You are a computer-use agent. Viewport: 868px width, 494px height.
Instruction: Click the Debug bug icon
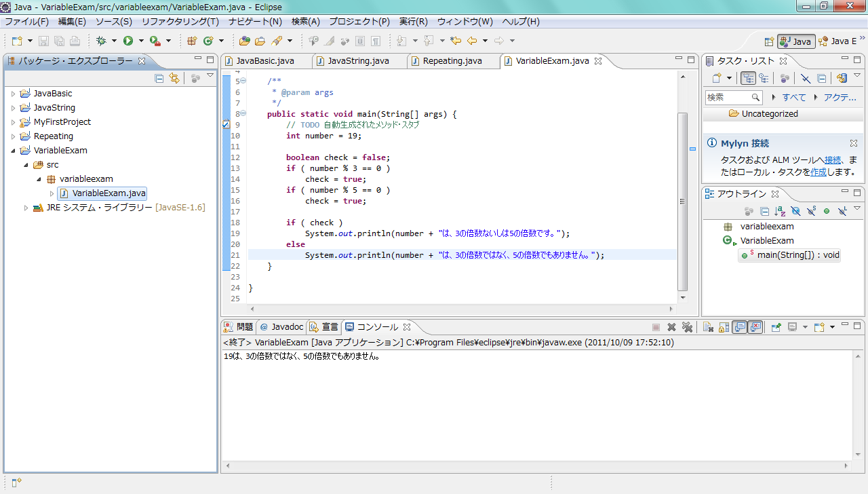102,41
